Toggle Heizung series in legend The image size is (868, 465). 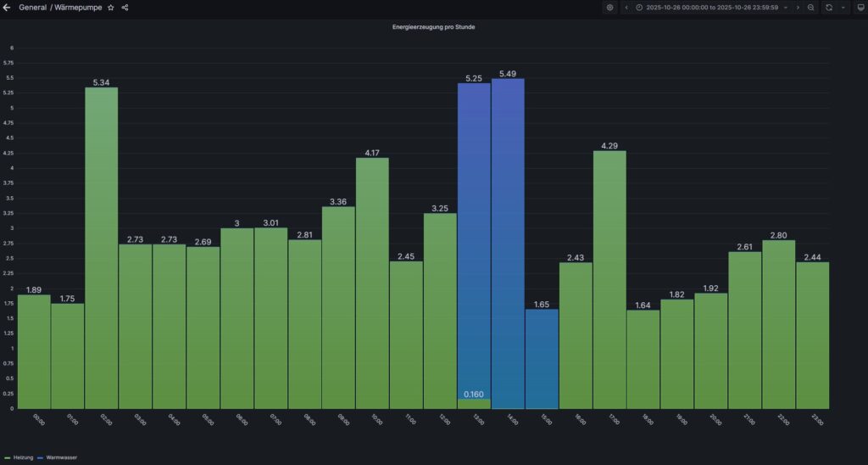pos(24,457)
